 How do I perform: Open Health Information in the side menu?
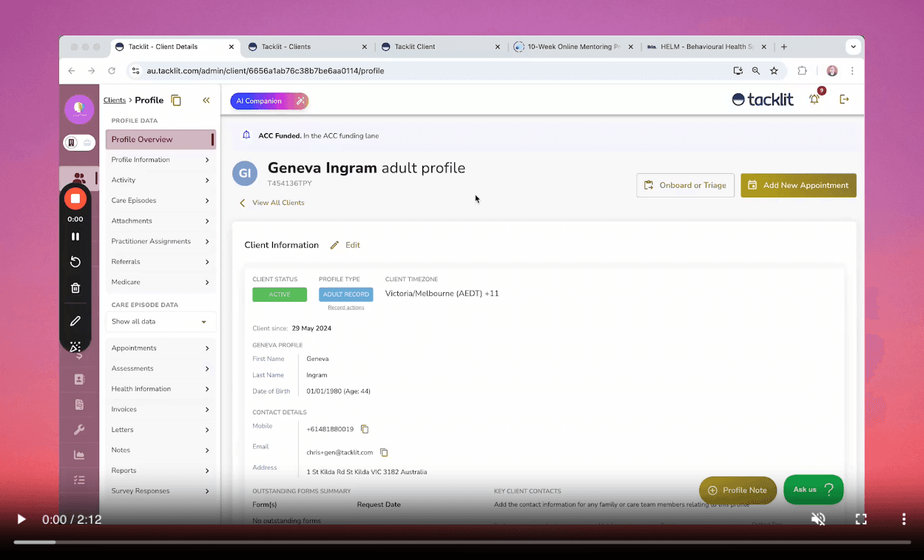[161, 388]
